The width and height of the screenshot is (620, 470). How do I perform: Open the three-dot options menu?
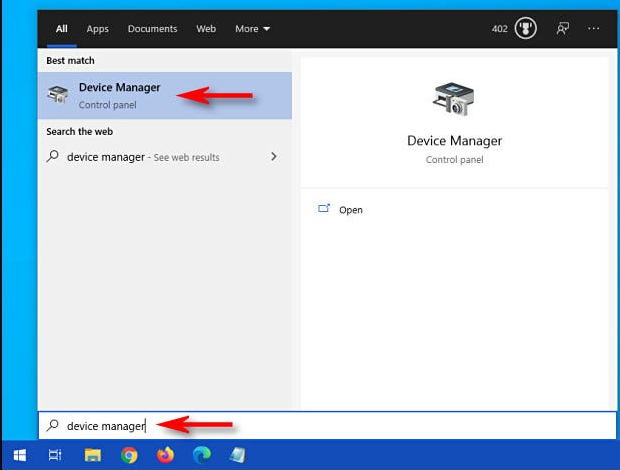click(594, 28)
